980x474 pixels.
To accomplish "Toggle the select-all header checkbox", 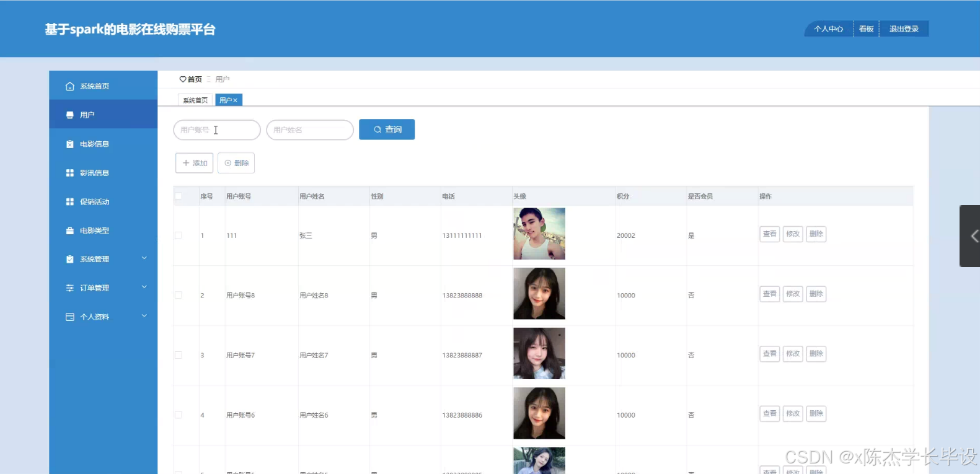I will click(x=179, y=196).
